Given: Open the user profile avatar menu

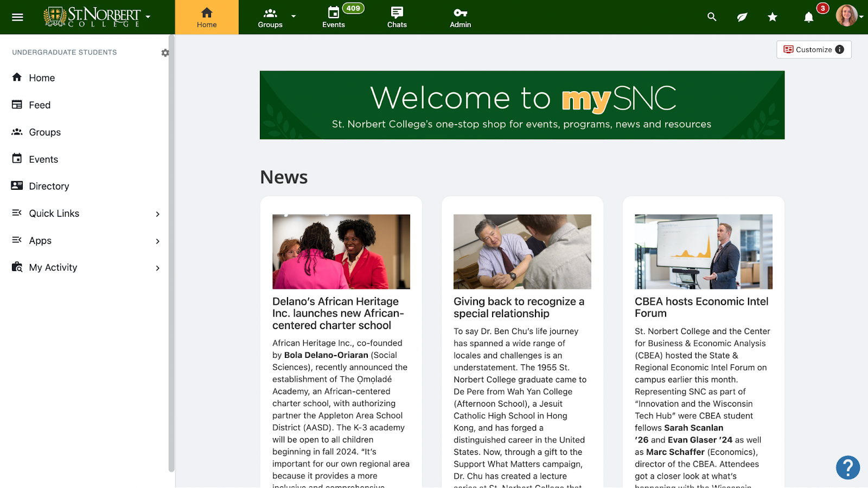Looking at the screenshot, I should [x=846, y=16].
